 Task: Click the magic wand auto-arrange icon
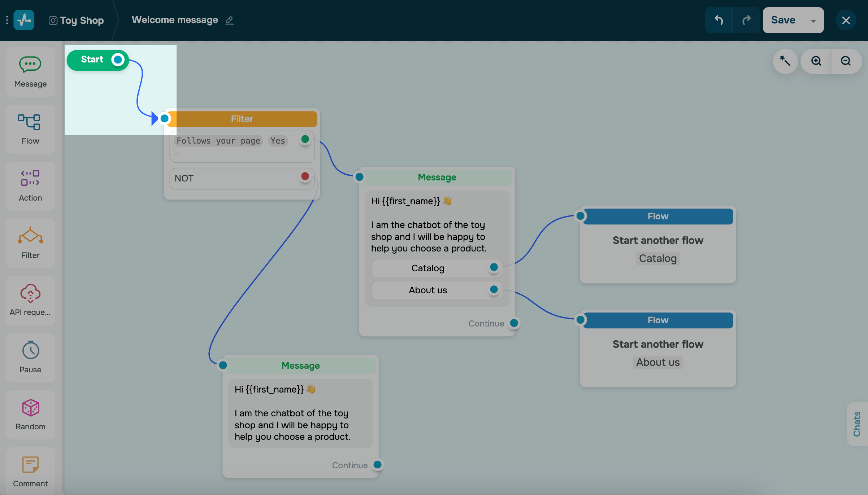point(785,61)
